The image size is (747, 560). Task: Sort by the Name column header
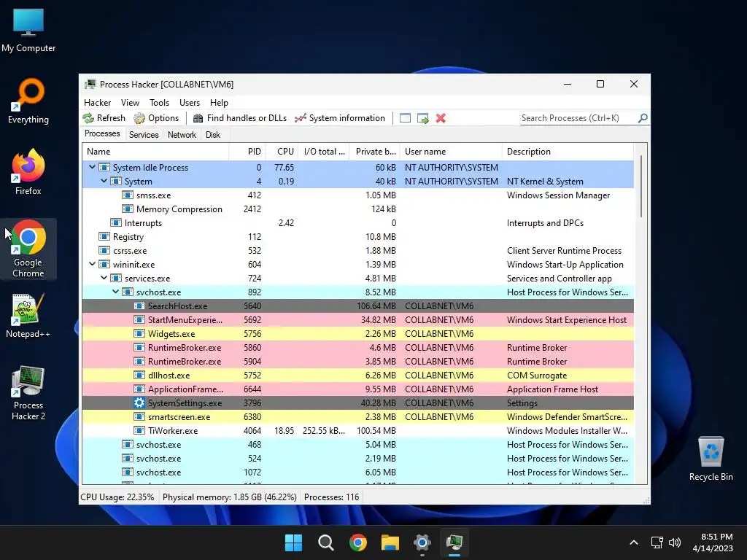155,152
